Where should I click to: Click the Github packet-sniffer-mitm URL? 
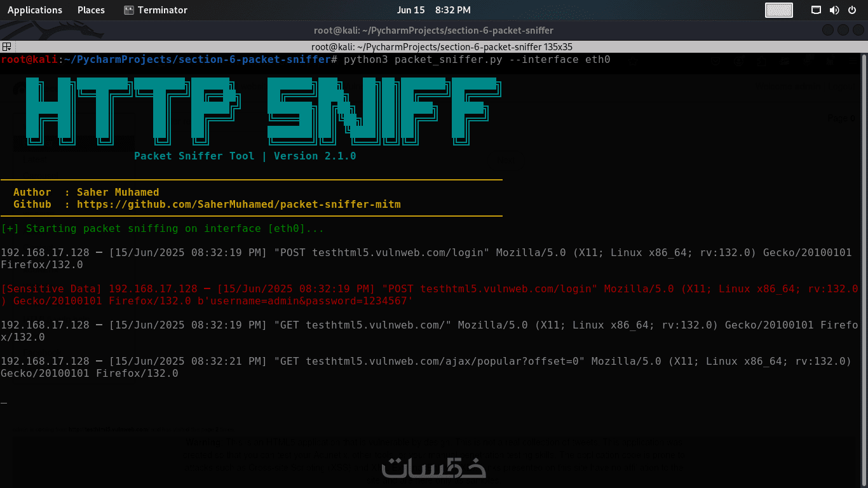tap(239, 205)
